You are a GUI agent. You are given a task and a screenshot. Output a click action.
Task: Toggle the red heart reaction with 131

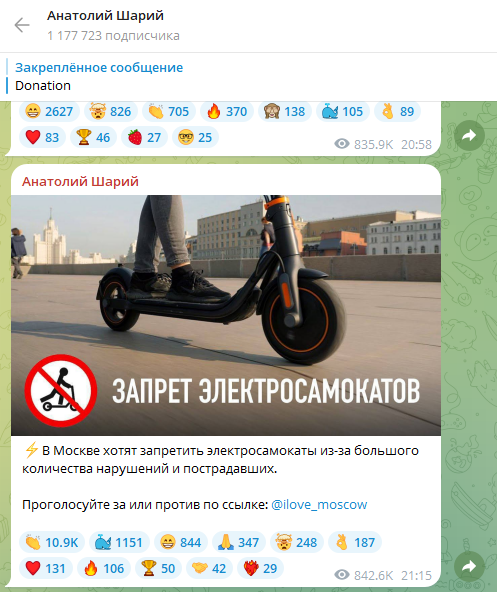coord(45,568)
